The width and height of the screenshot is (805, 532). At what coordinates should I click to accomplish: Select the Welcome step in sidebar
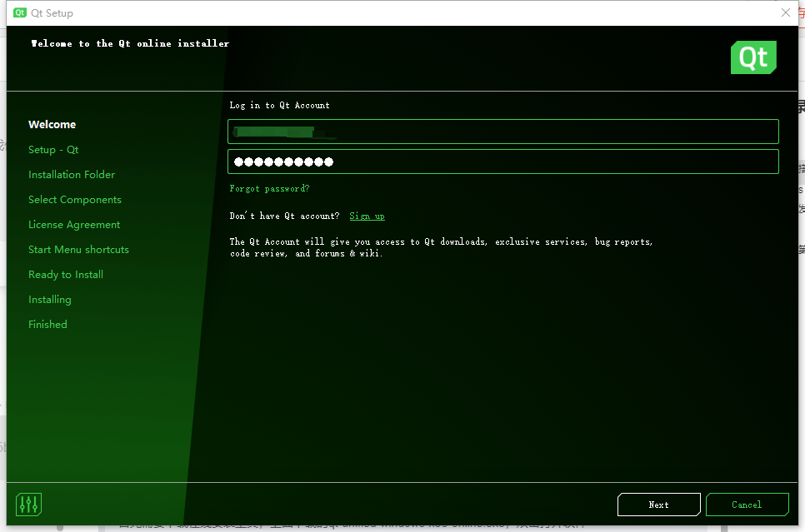[x=52, y=125]
